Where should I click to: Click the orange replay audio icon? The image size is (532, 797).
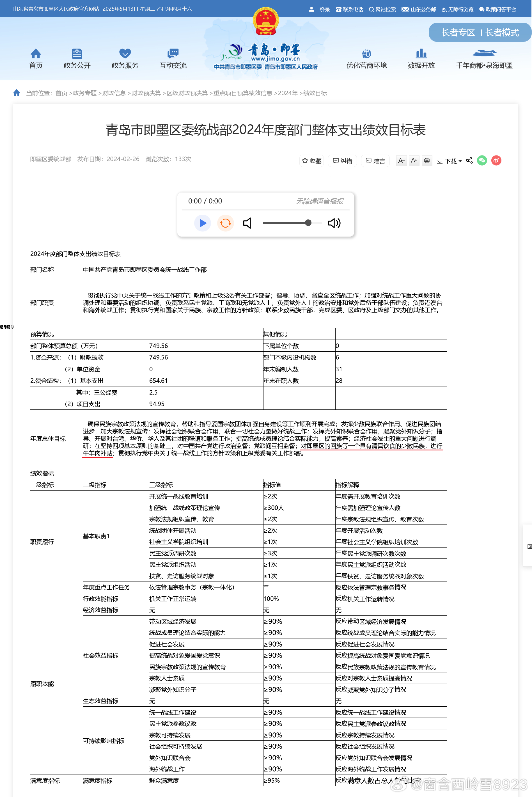pyautogui.click(x=225, y=223)
